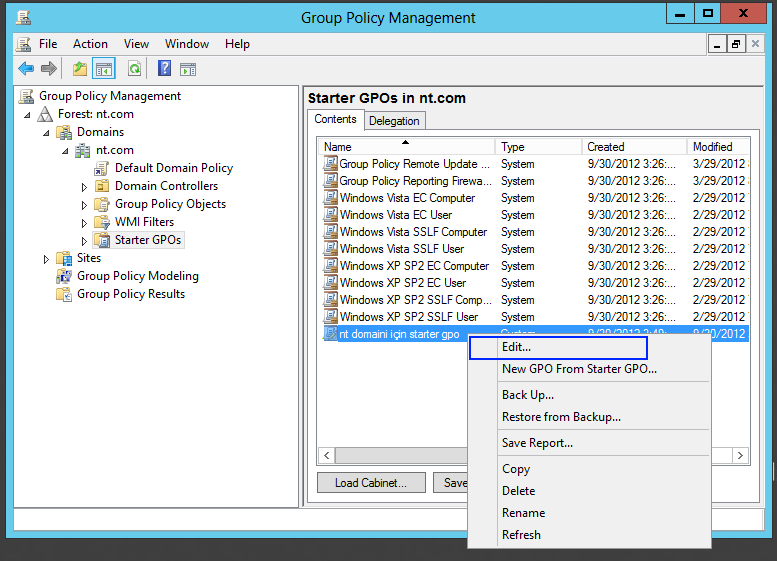
Task: Open the Window menu
Action: (187, 44)
